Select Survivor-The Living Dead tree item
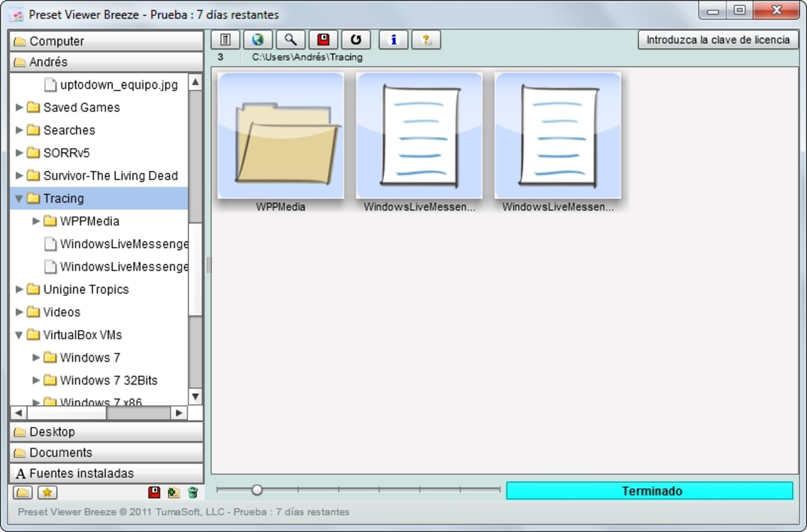Screen dimensions: 807x532 click(x=110, y=176)
